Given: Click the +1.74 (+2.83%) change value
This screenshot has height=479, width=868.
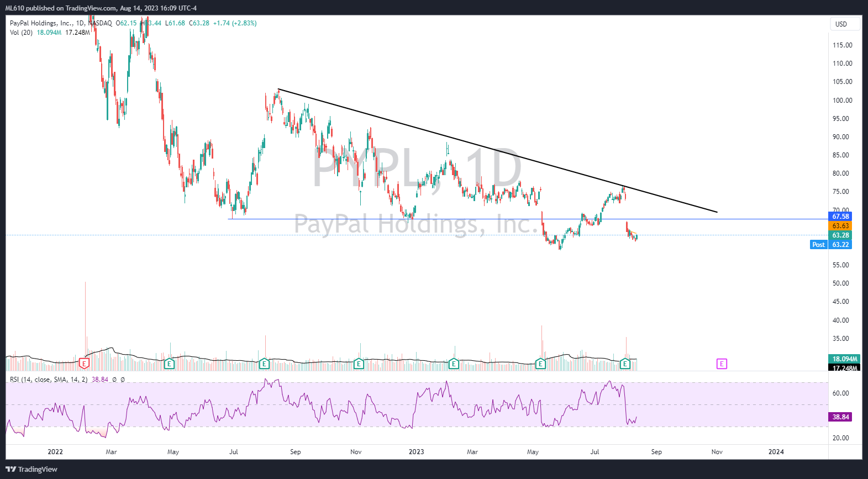Looking at the screenshot, I should click(x=235, y=23).
